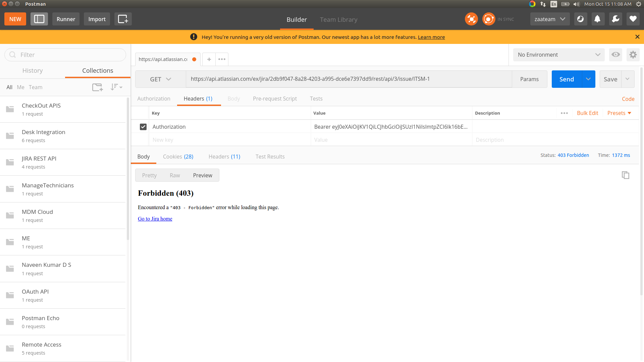Image resolution: width=644 pixels, height=362 pixels.
Task: Click the Send button
Action: click(567, 79)
